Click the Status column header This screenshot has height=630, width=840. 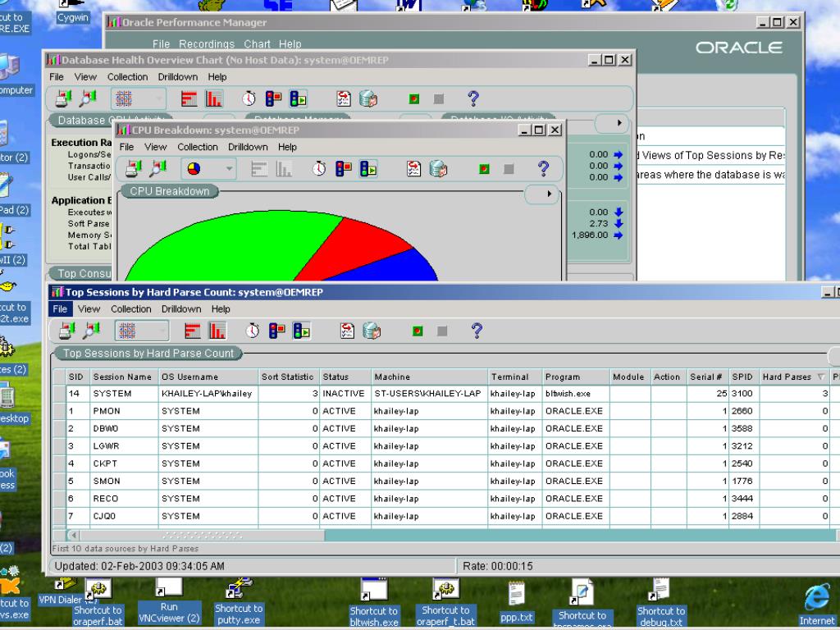pos(345,377)
